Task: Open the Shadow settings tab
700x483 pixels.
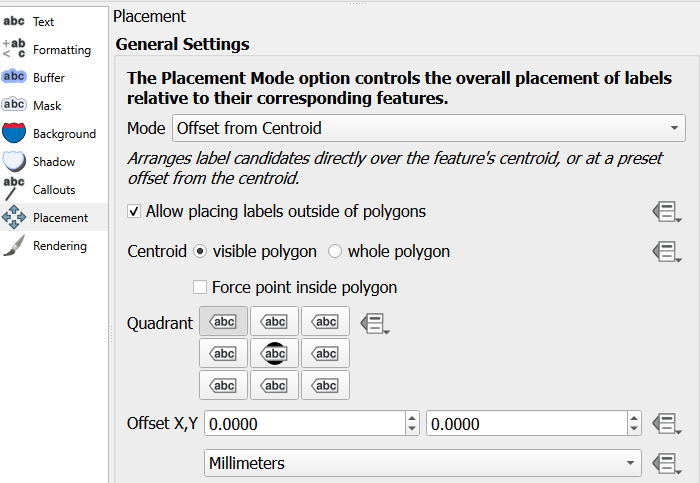Action: (x=53, y=161)
